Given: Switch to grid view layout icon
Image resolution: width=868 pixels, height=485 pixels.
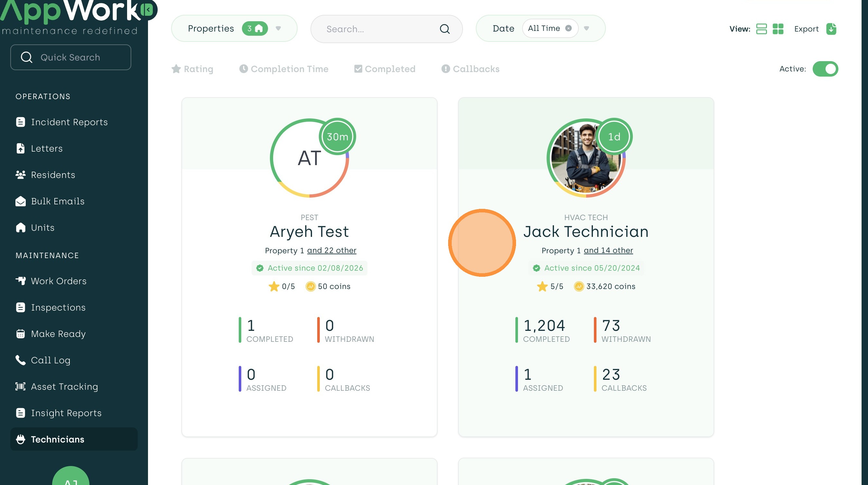Looking at the screenshot, I should point(778,29).
